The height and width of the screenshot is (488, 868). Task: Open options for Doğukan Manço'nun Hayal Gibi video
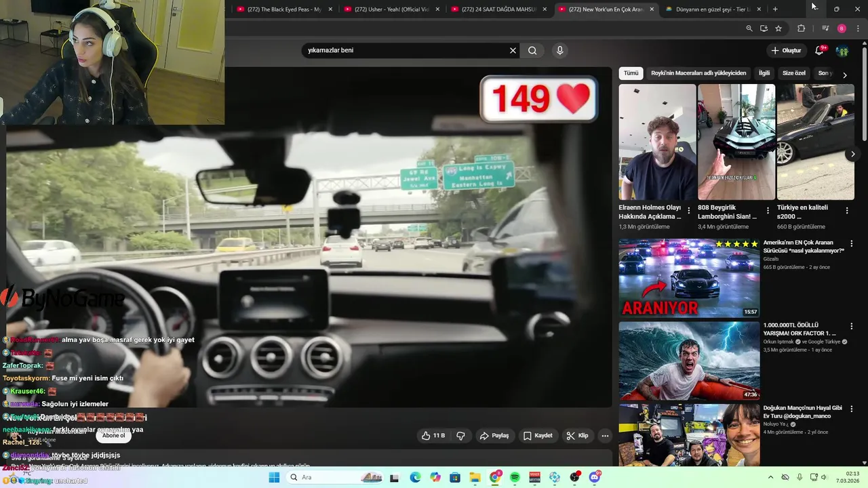click(x=852, y=409)
